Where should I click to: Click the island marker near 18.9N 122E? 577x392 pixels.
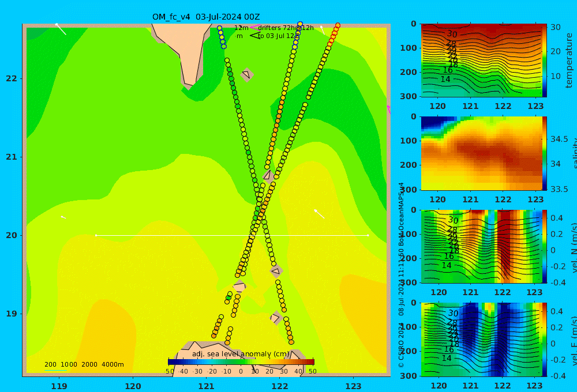point(276,318)
